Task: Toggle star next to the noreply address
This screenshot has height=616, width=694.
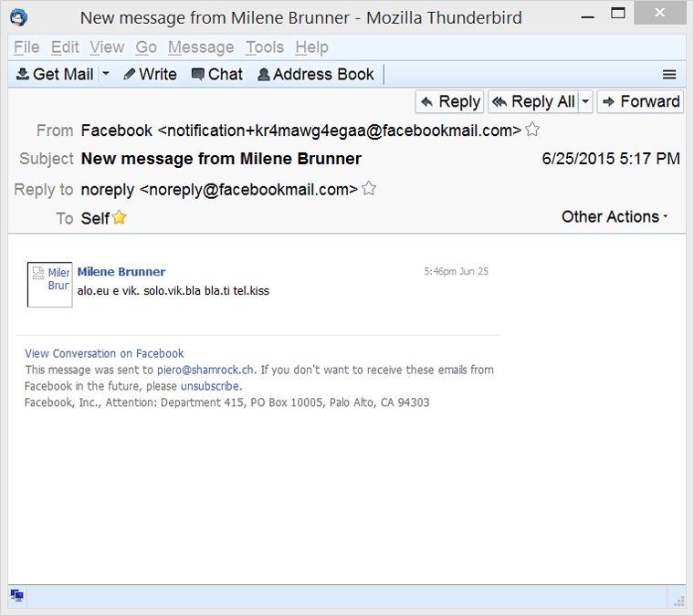Action: [x=369, y=189]
